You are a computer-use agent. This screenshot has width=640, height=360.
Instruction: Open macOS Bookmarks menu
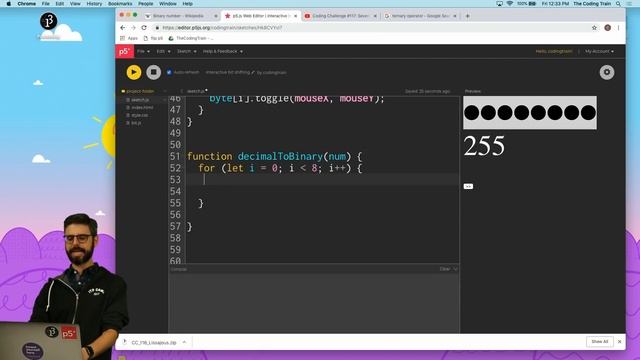120,4
